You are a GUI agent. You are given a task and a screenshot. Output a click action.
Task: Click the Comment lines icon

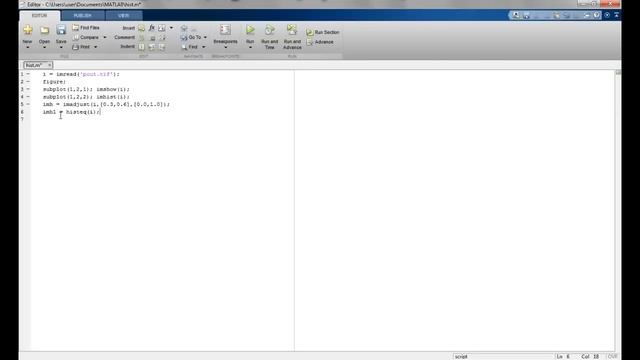click(142, 38)
